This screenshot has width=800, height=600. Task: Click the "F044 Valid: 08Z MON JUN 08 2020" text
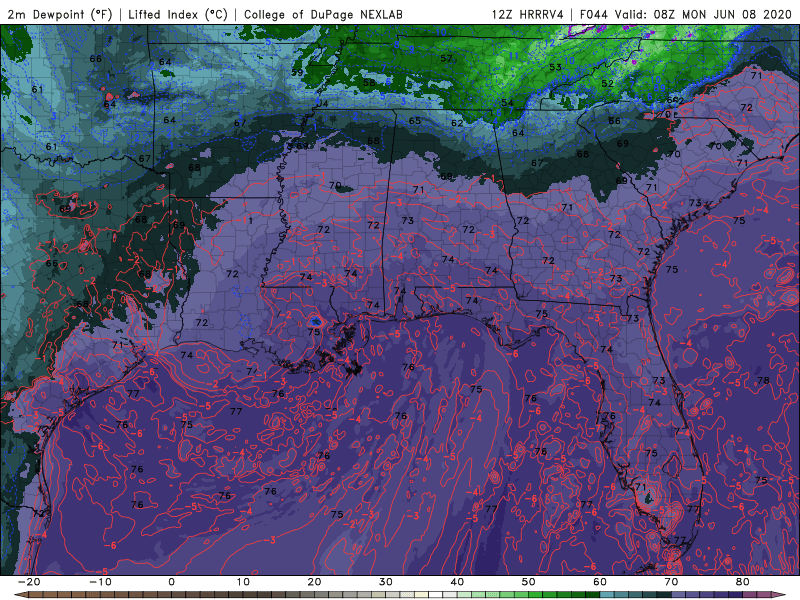[686, 14]
